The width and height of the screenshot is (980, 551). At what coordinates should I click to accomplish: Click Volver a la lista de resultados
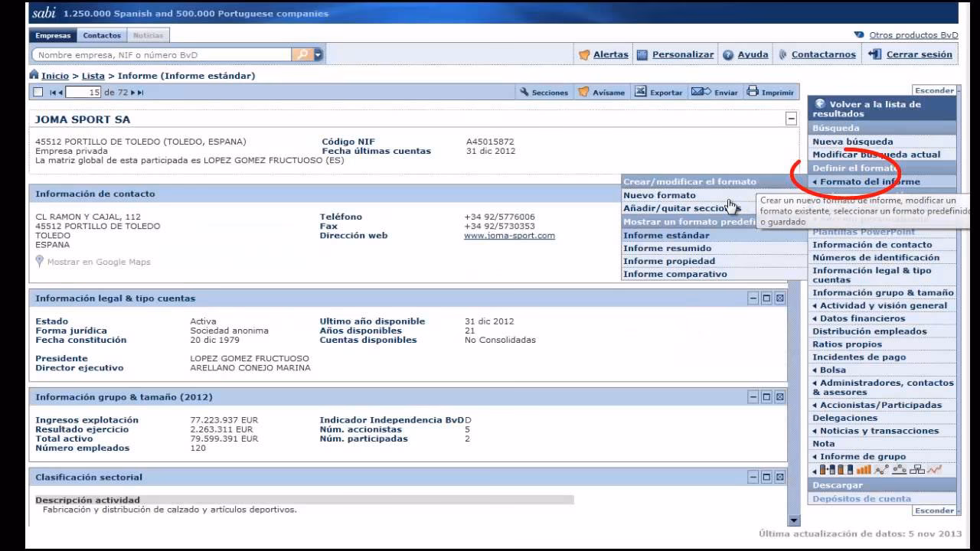883,109
